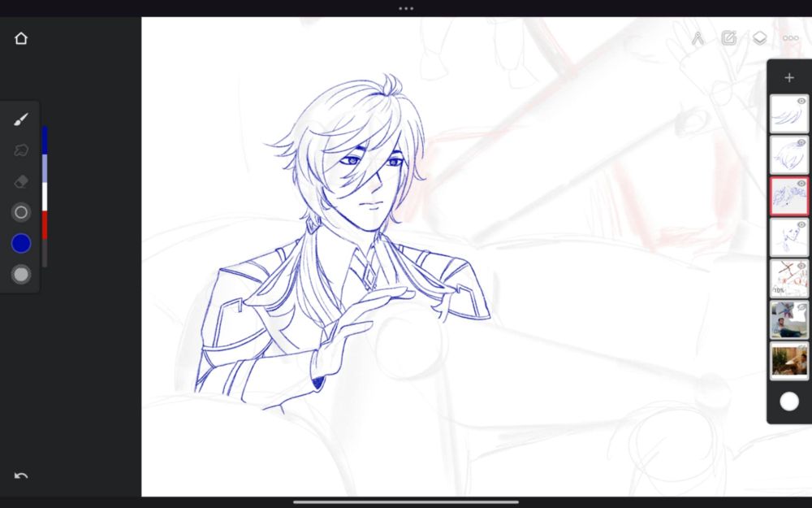Select the red-bordered active layer thumbnail

(788, 197)
